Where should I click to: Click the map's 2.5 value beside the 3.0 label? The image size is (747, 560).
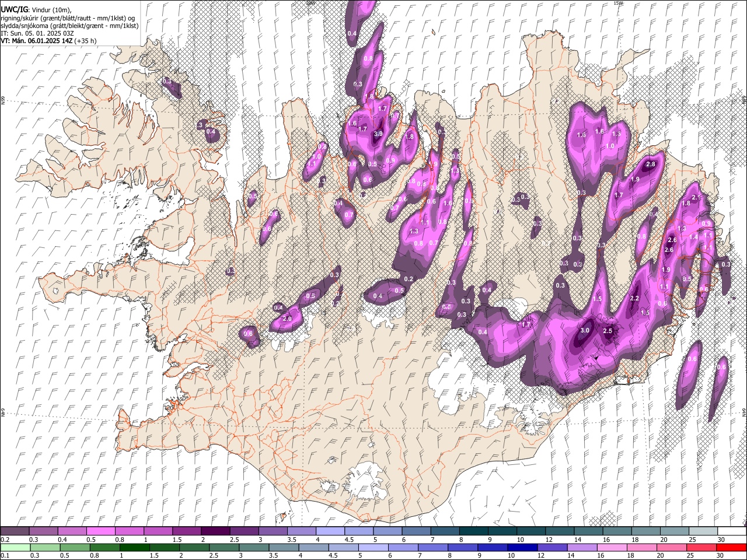tap(608, 331)
